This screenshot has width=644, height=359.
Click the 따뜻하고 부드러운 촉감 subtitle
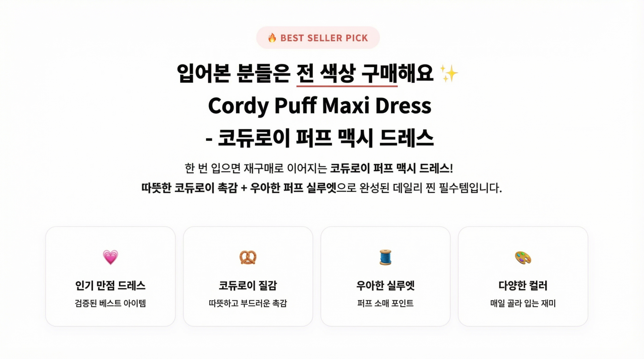tap(248, 303)
